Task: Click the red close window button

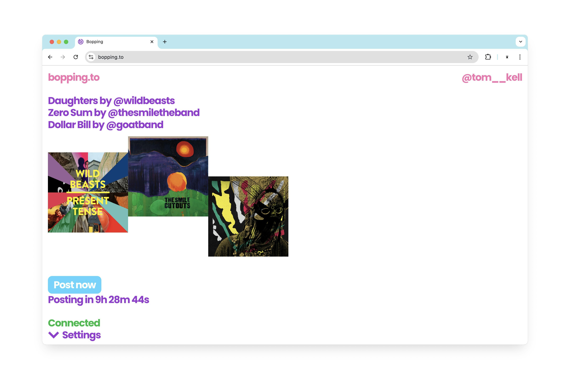Action: coord(52,42)
